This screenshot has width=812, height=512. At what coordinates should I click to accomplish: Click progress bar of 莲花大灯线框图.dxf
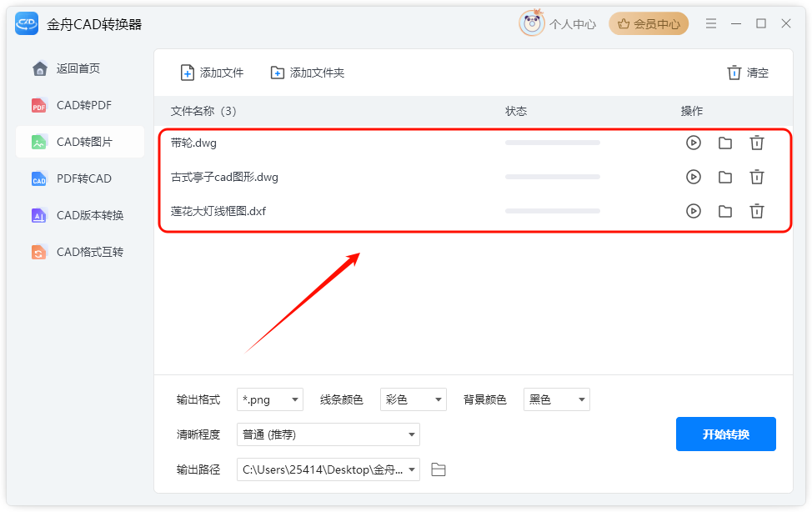pyautogui.click(x=553, y=211)
